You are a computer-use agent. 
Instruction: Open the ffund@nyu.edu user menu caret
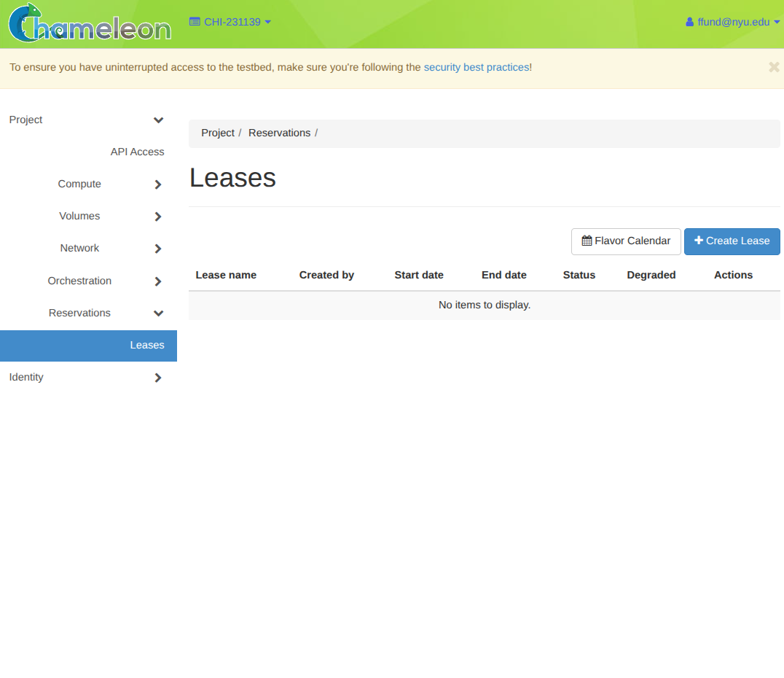[777, 22]
